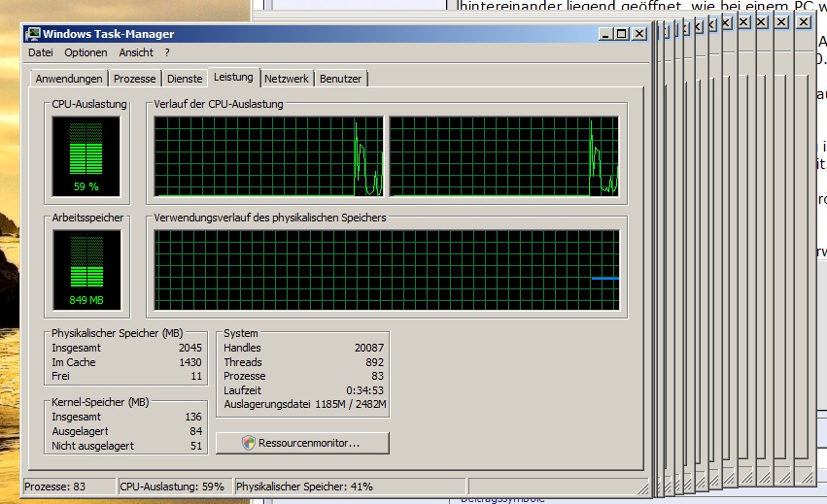Minimize the front Task-Manager window

(x=605, y=34)
